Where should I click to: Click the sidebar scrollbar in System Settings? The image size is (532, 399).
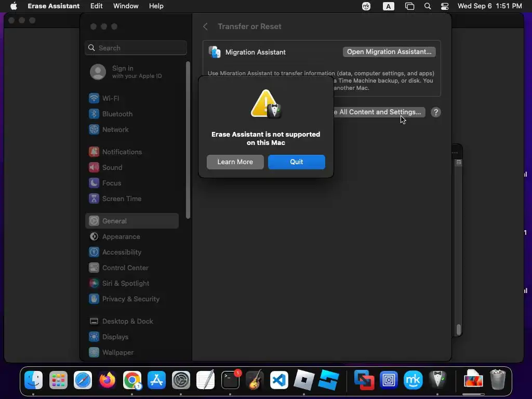(188, 140)
